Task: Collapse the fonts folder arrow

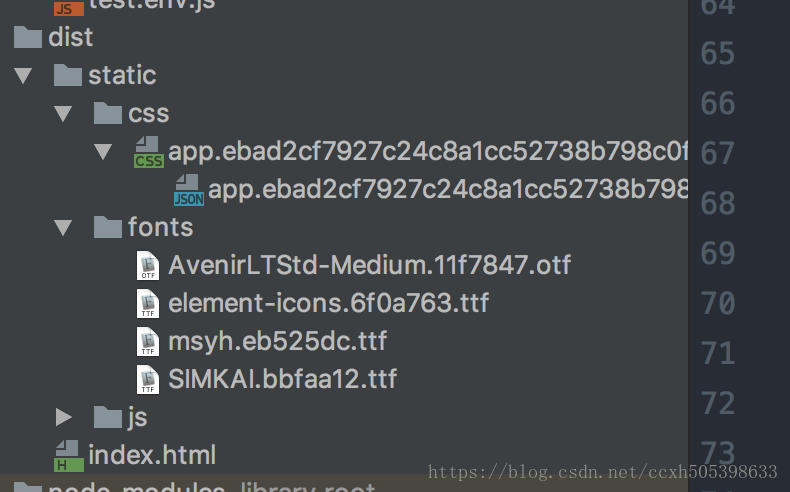Action: (x=64, y=228)
